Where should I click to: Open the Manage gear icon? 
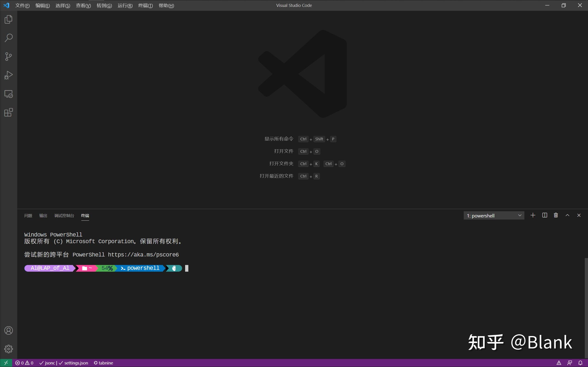click(x=8, y=349)
